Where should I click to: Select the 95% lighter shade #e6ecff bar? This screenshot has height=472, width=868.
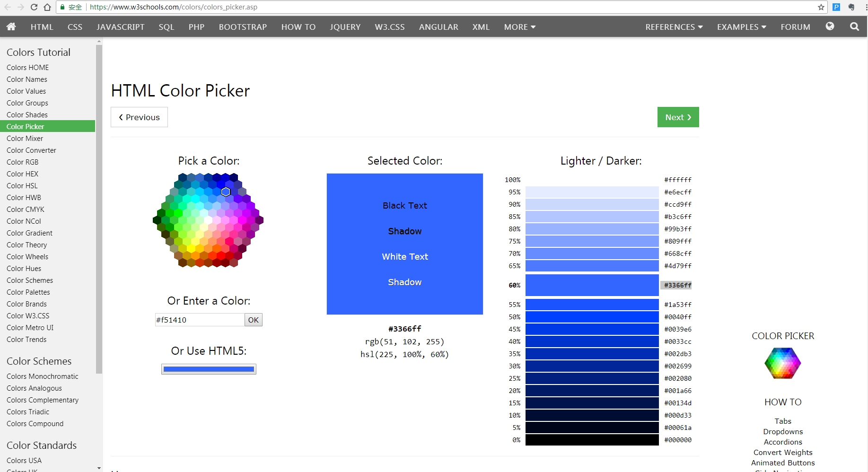592,192
